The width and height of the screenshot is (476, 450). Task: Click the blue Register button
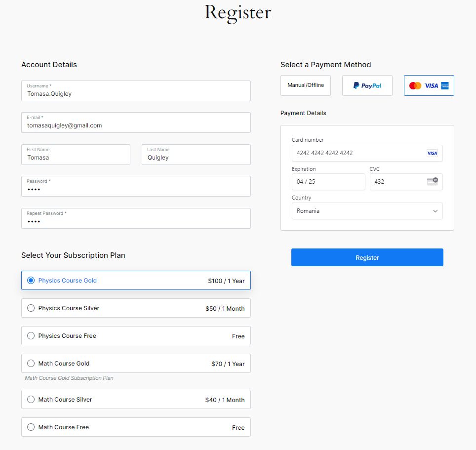tap(367, 257)
